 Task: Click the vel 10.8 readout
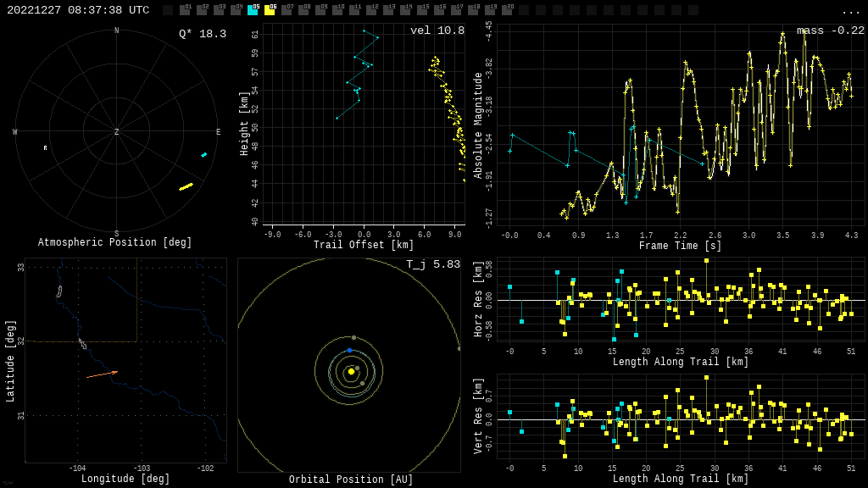click(437, 30)
